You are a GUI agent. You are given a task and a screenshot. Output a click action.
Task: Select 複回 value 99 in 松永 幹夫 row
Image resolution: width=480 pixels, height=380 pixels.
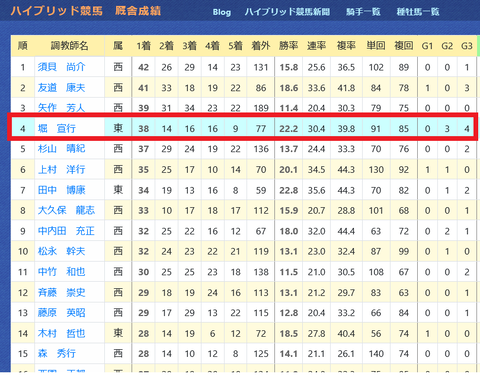coord(404,251)
